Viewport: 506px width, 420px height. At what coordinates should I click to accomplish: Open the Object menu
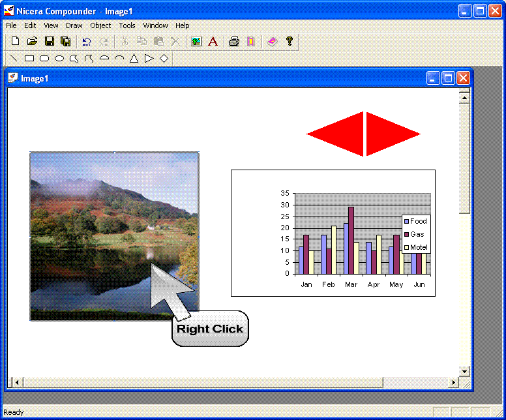tap(100, 25)
